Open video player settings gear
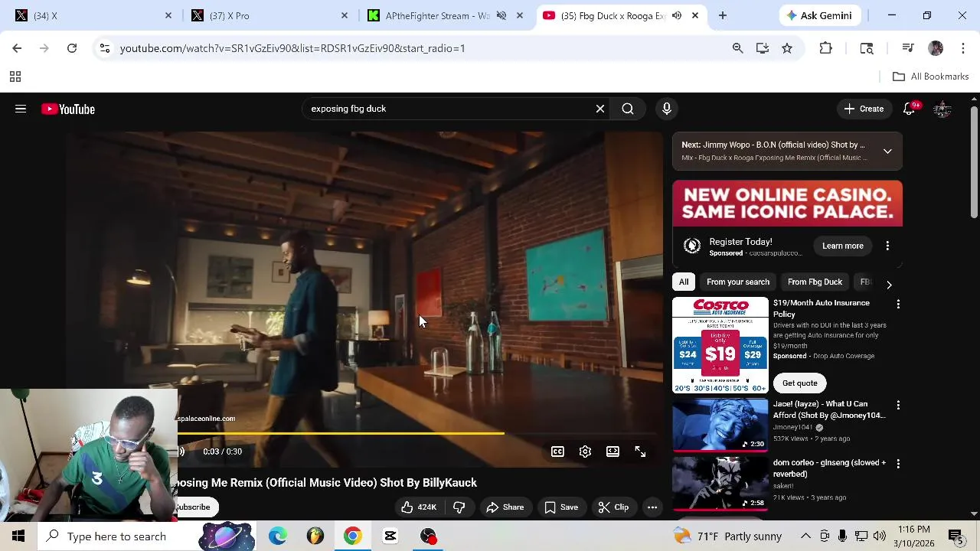980x551 pixels. coord(585,452)
